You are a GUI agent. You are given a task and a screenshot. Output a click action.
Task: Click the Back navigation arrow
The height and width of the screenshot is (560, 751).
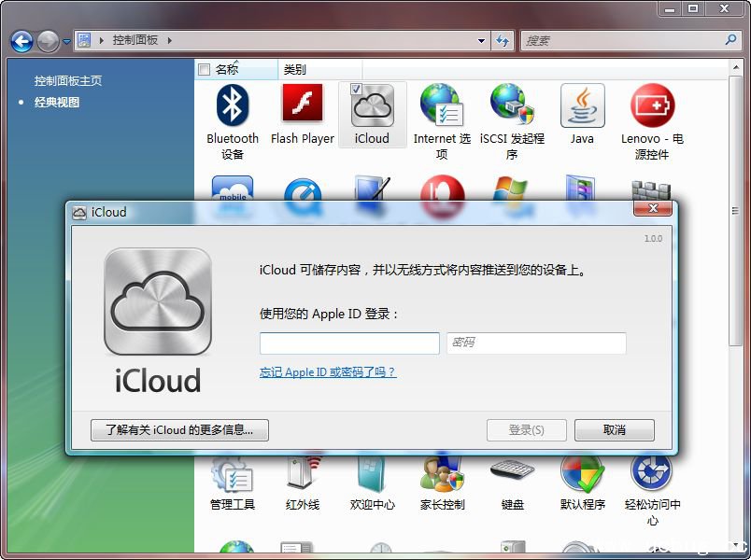pos(22,41)
